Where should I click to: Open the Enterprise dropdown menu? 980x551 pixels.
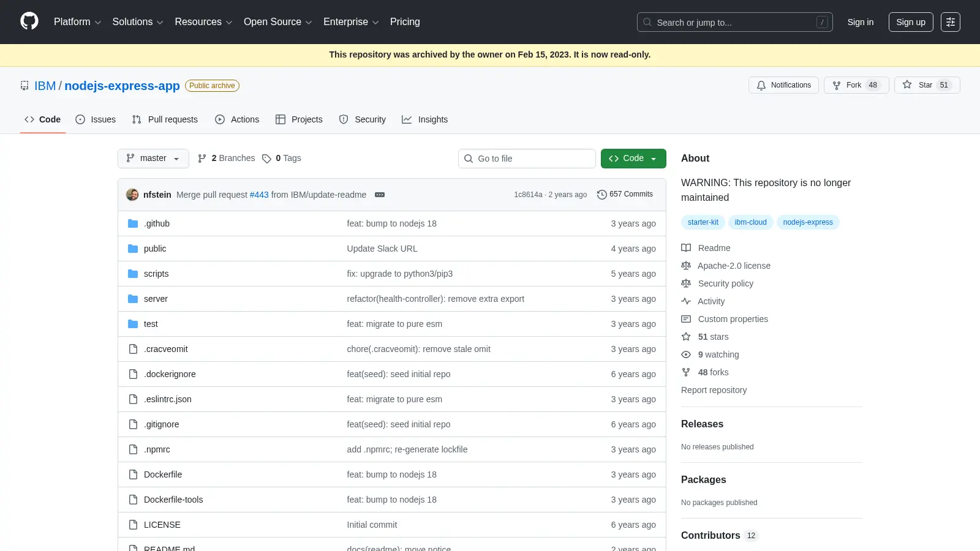click(x=351, y=22)
